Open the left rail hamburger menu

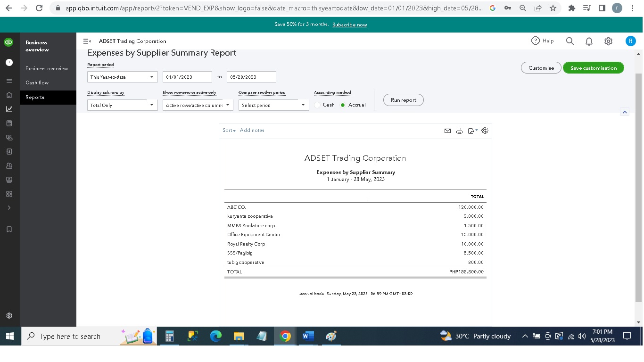[9, 81]
